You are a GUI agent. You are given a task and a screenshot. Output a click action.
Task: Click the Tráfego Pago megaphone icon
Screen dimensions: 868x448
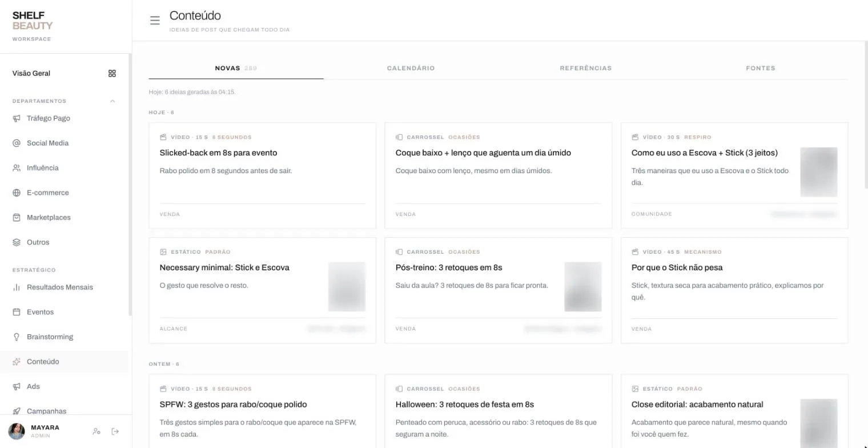(17, 118)
